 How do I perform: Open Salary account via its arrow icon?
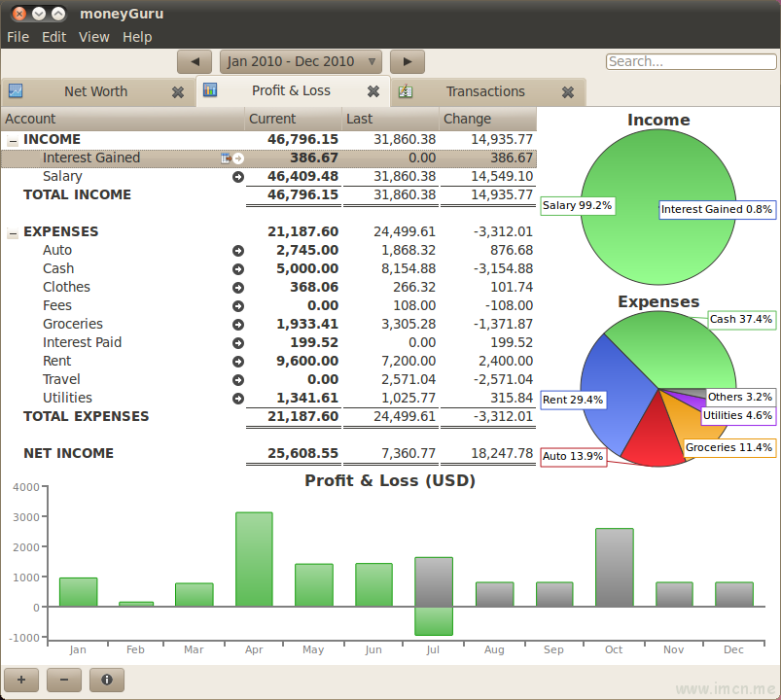click(238, 177)
